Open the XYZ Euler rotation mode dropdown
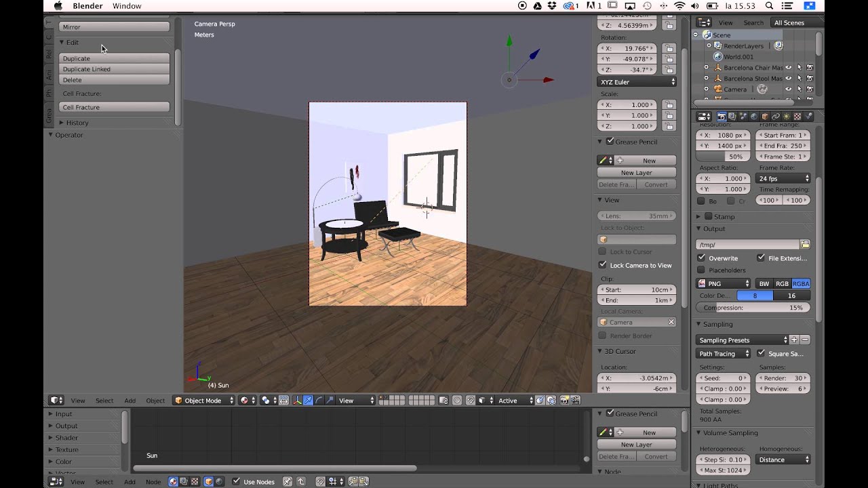 pos(637,82)
